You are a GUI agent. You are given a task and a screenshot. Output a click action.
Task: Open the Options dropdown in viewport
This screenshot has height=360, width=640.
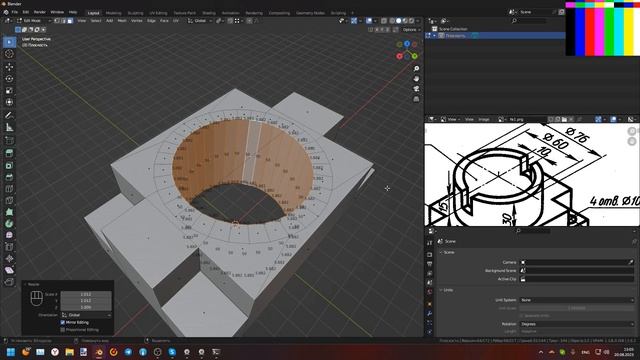411,29
